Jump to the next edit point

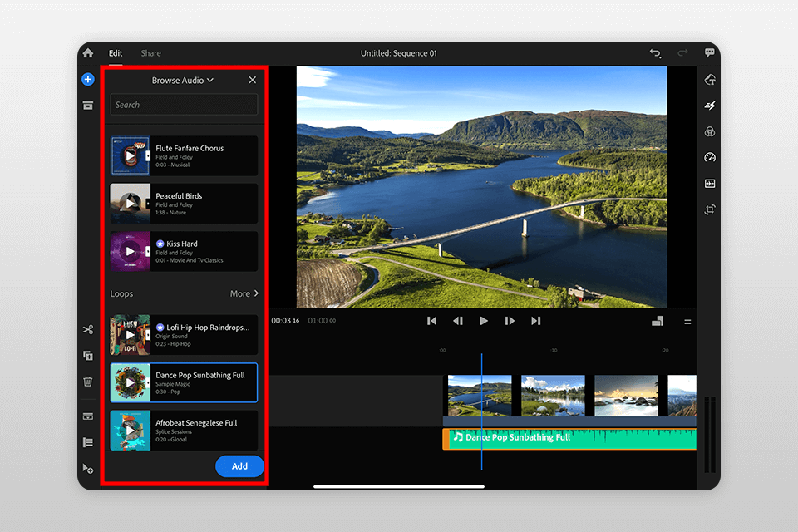[x=536, y=321]
